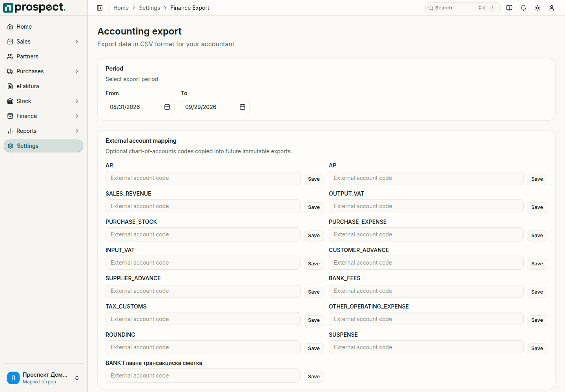Click the Partners people icon

[10, 56]
